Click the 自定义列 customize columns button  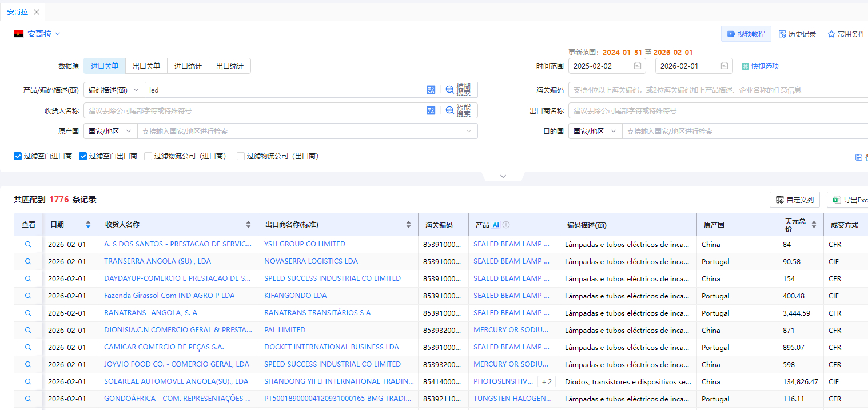pos(795,200)
